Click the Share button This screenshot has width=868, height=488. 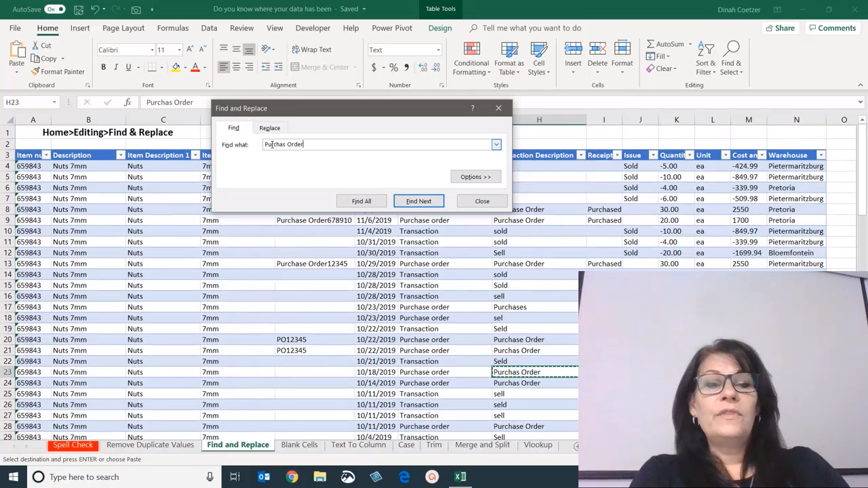tap(780, 28)
